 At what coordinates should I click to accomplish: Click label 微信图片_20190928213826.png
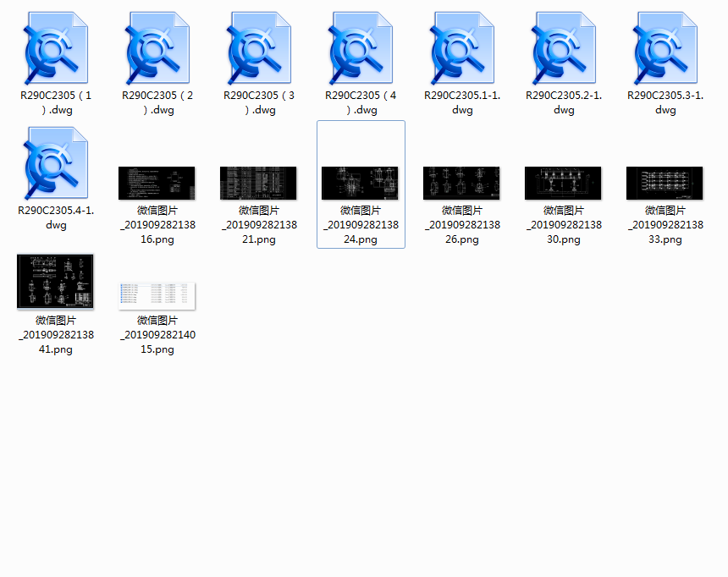click(462, 225)
